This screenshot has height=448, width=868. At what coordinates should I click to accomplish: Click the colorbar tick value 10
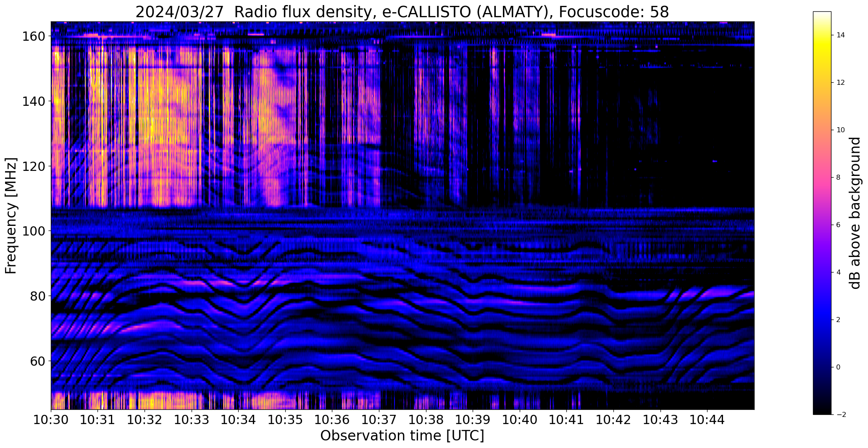point(841,130)
